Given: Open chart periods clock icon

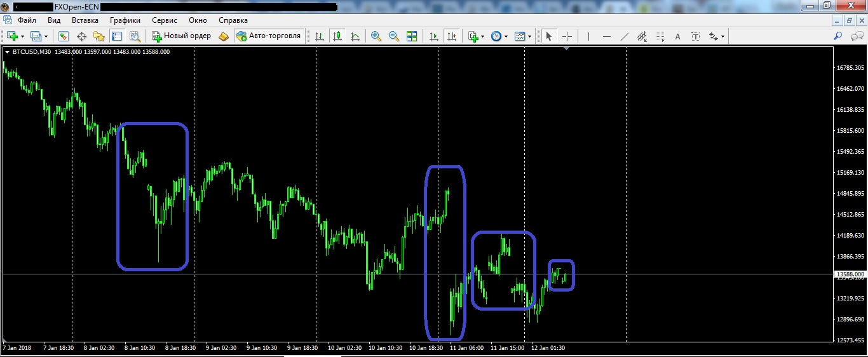Looking at the screenshot, I should point(496,36).
